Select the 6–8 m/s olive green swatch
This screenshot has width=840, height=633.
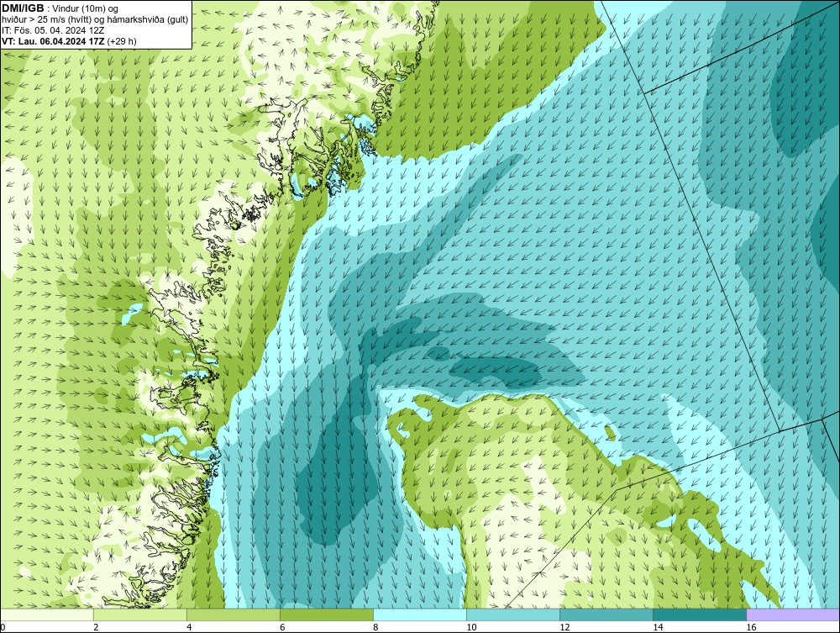point(326,615)
